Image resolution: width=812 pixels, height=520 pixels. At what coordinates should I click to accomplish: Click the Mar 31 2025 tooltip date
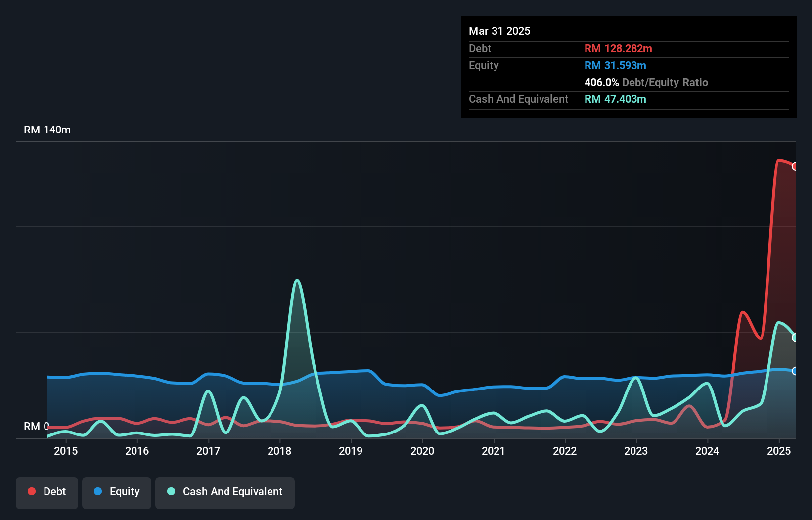tap(499, 31)
